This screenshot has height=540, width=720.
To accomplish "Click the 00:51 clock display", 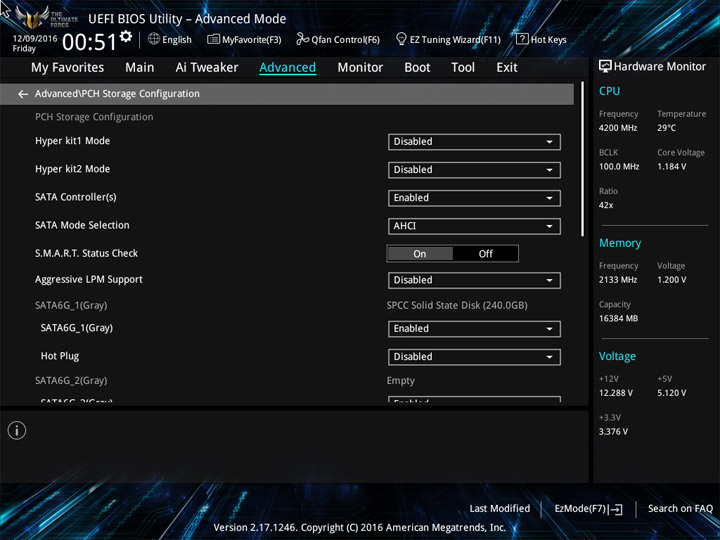I will 90,42.
